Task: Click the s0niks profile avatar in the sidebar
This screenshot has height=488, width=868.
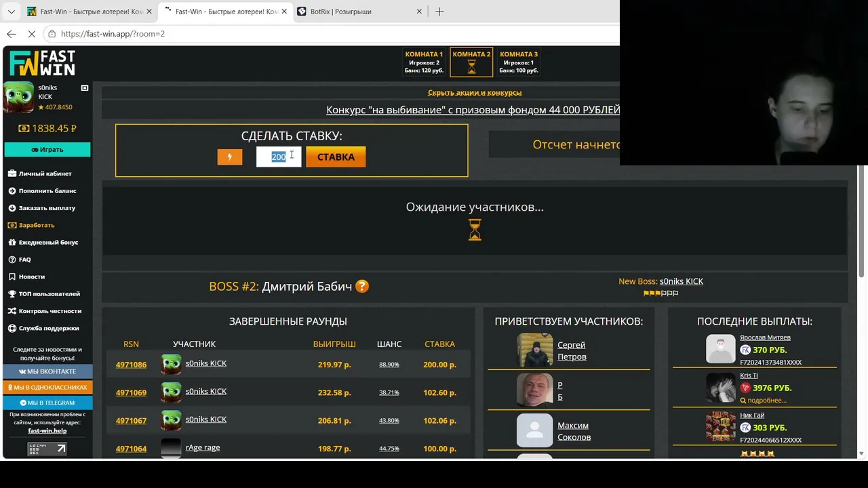Action: tap(18, 97)
